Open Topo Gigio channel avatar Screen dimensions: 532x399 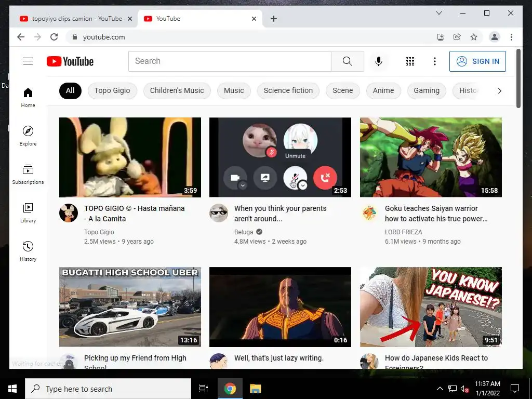coord(69,213)
